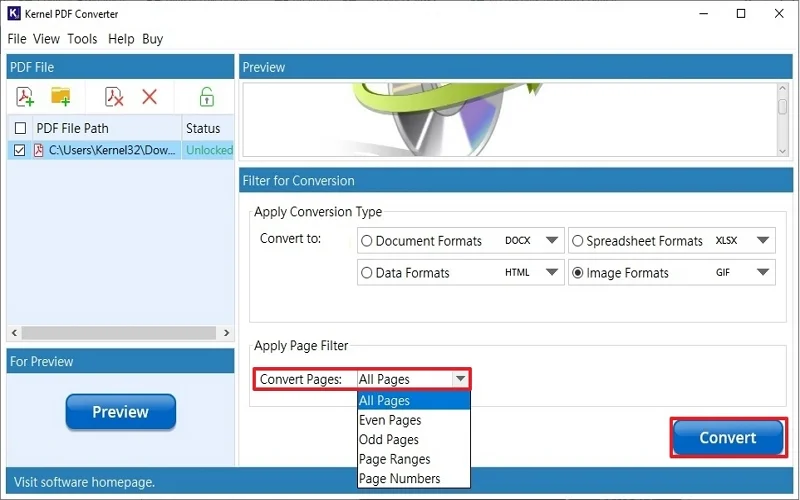The height and width of the screenshot is (500, 800).
Task: Click the preview pane vertical scrollbar thumb
Action: (x=783, y=107)
